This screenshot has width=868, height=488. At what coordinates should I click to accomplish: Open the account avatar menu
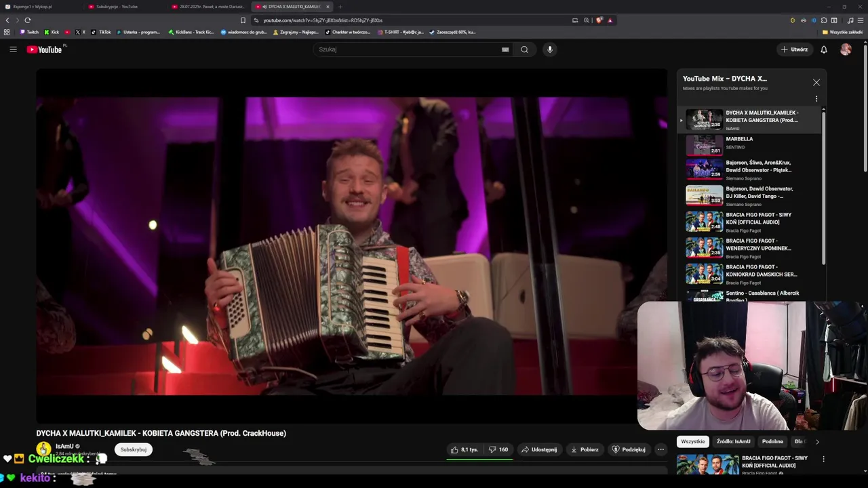[x=846, y=49]
